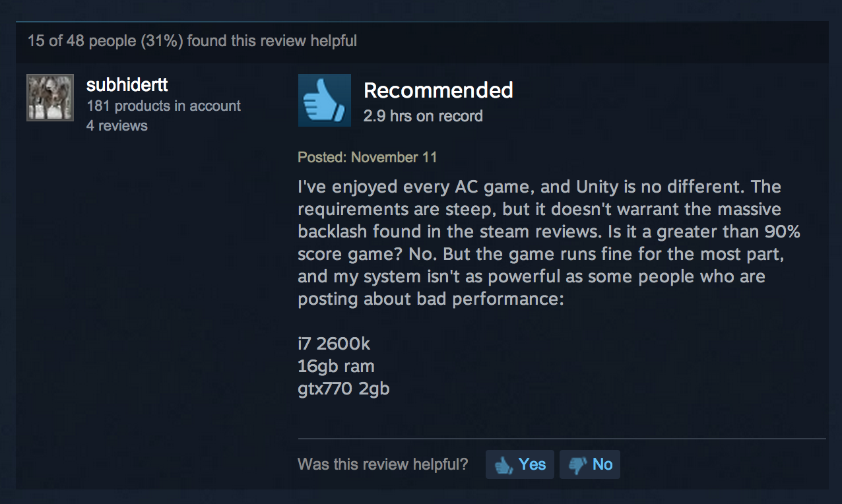Viewport: 842px width, 504px height.
Task: Vote No on review helpfulness
Action: 590,464
